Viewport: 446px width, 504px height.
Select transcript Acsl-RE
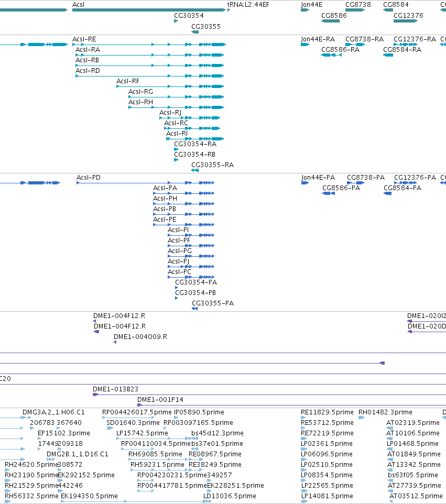point(84,39)
